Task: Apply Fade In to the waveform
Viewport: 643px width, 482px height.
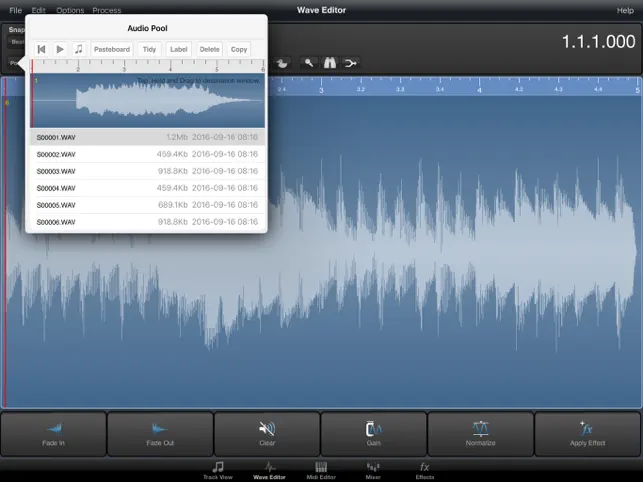Action: (53, 434)
